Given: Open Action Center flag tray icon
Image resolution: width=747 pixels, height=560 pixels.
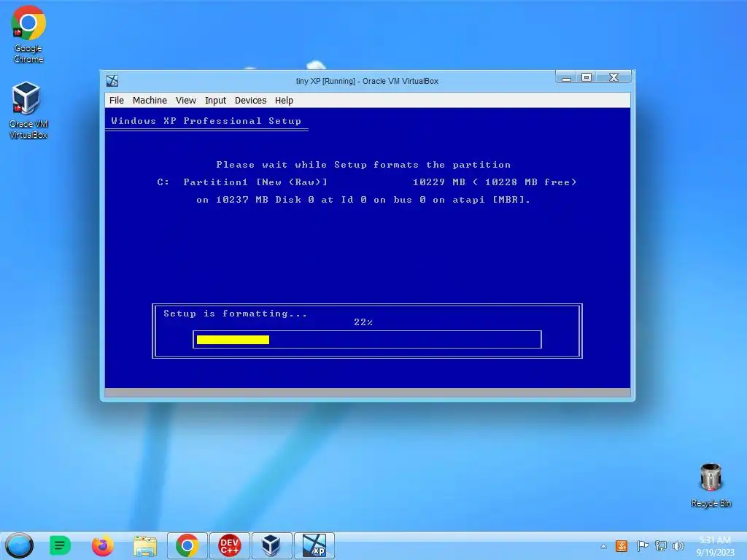Looking at the screenshot, I should pyautogui.click(x=643, y=546).
